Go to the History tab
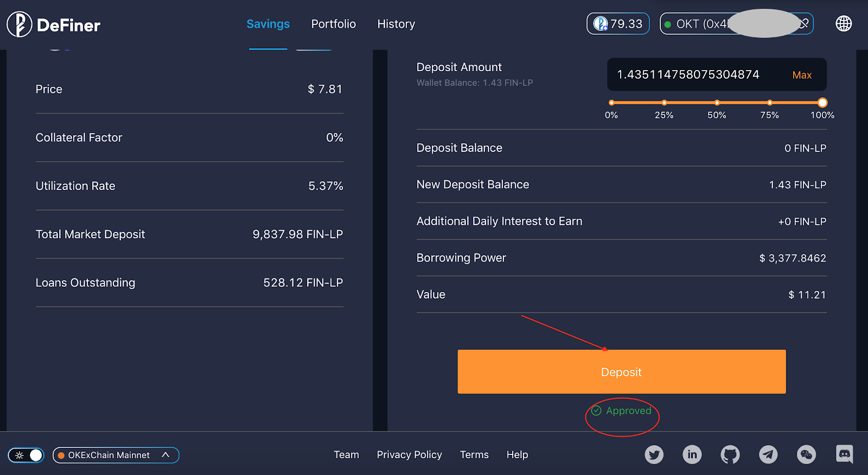 coord(396,24)
